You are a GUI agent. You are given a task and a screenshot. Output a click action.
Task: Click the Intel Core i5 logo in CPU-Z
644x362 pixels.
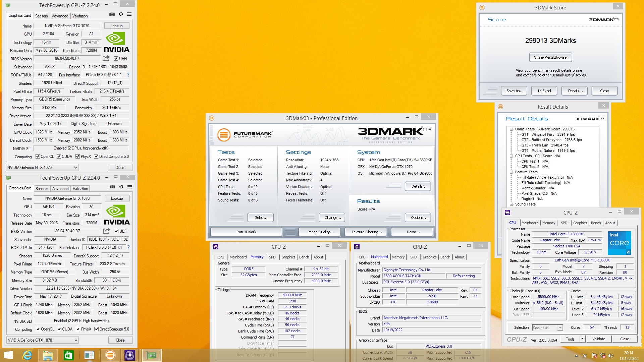pyautogui.click(x=620, y=243)
